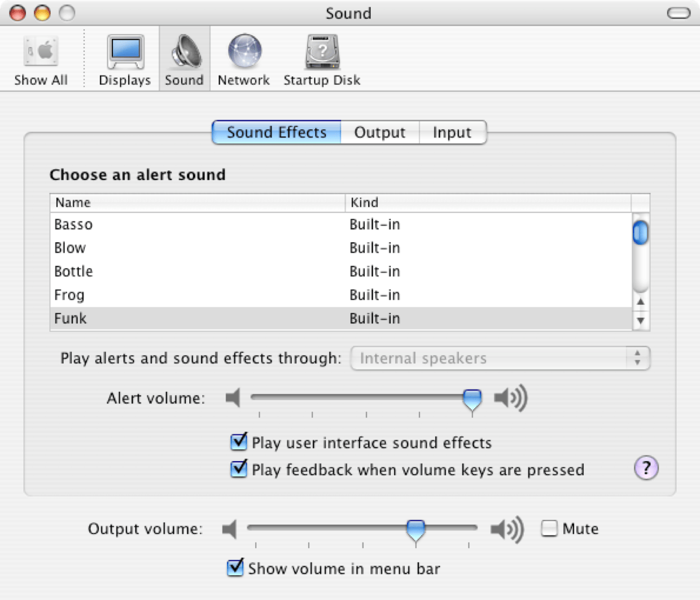Screen dimensions: 700x600
Task: Select the Frog alert sound
Action: click(340, 295)
